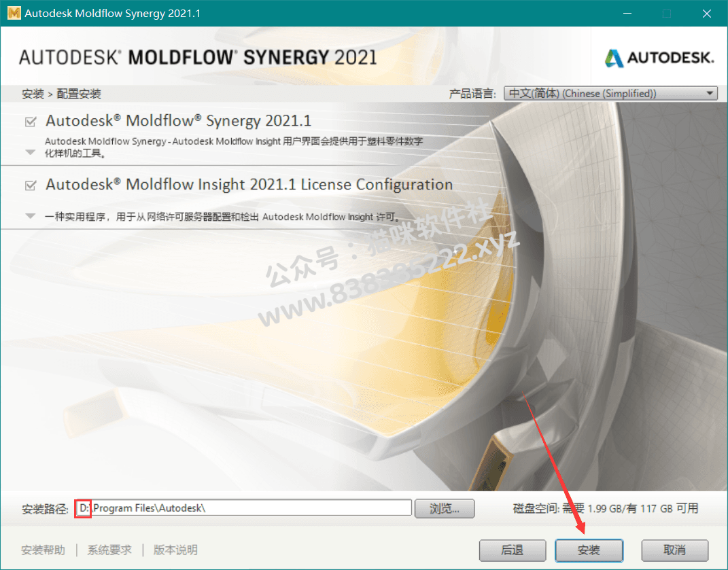
Task: Click the disk space 1.99 GB text
Action: pos(606,509)
